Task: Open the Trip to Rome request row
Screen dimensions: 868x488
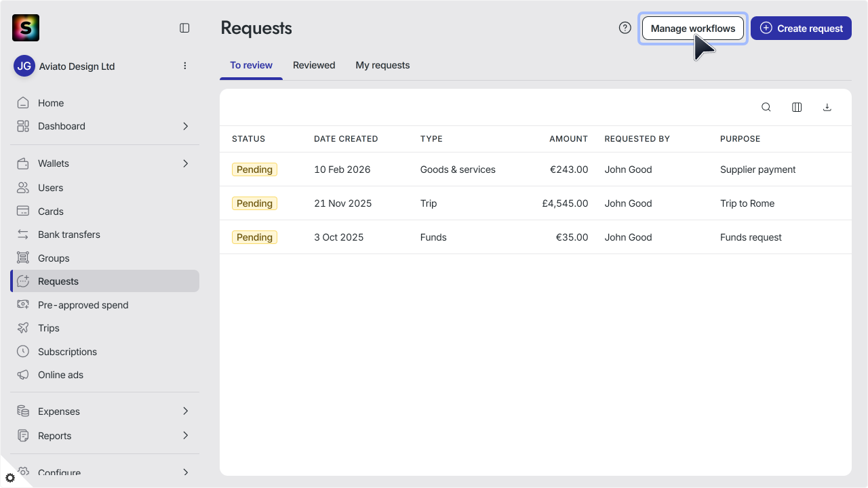Action: [x=536, y=203]
